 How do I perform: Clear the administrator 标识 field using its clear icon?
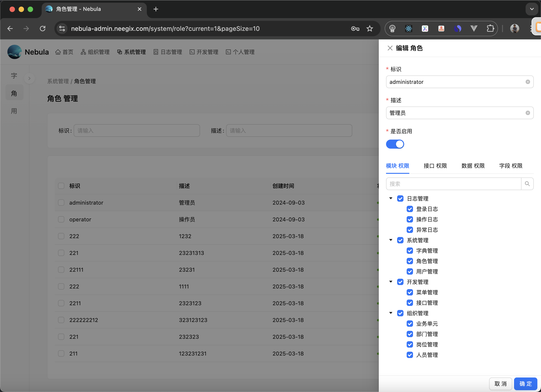[527, 82]
